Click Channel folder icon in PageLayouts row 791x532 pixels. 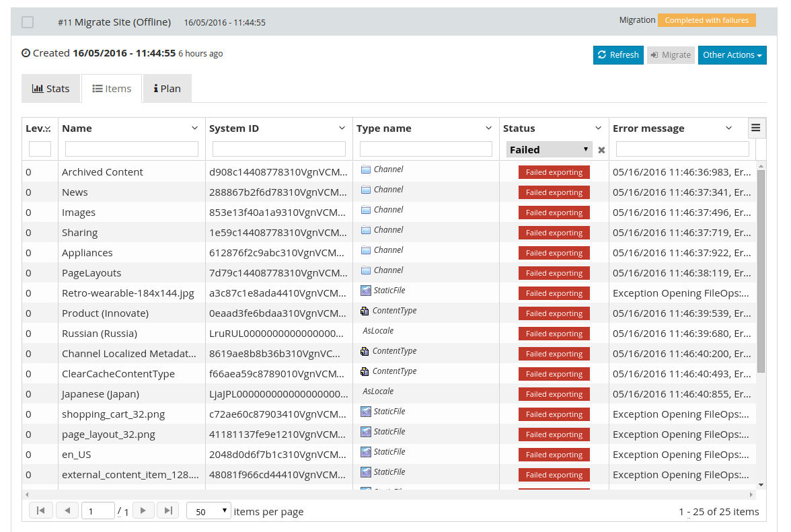[366, 270]
